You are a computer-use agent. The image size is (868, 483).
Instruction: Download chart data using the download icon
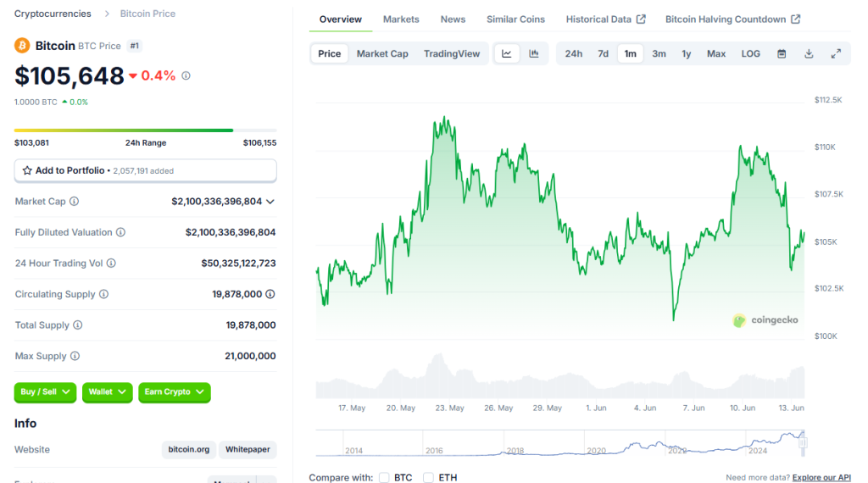[x=809, y=53]
